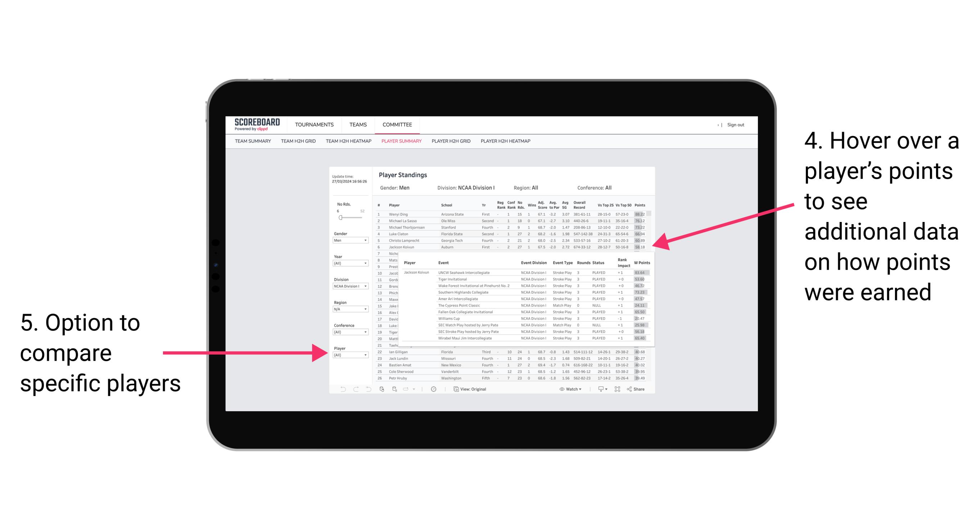Drag the No Rounds minimum value slider
This screenshot has width=980, height=527.
tap(340, 217)
